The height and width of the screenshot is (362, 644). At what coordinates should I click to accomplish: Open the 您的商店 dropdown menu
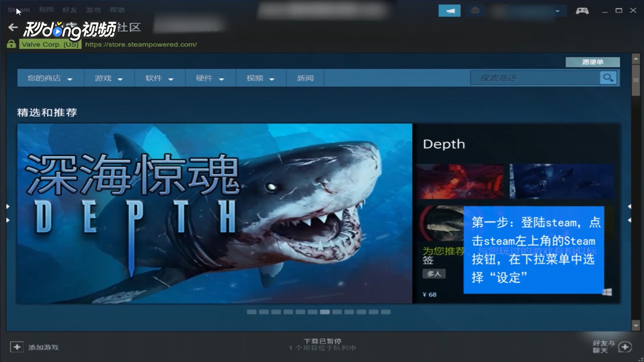(x=50, y=78)
